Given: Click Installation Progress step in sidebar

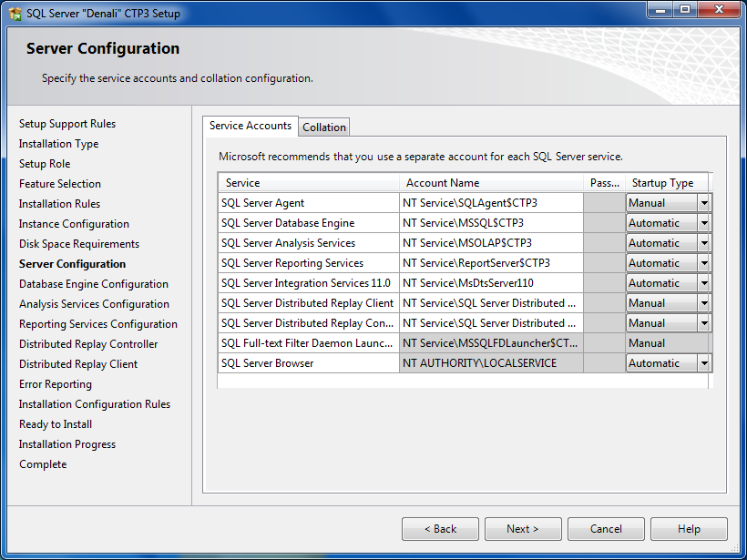Looking at the screenshot, I should point(67,443).
